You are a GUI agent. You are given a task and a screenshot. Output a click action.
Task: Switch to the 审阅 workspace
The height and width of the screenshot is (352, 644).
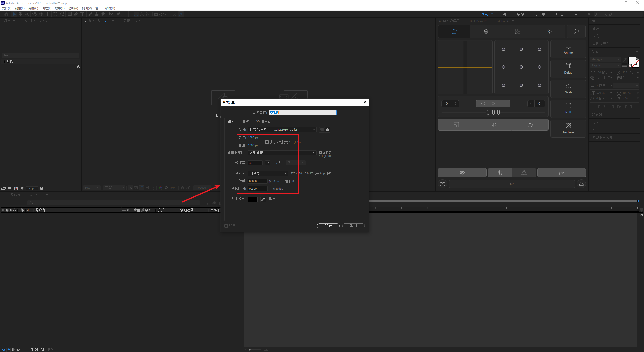(x=503, y=14)
